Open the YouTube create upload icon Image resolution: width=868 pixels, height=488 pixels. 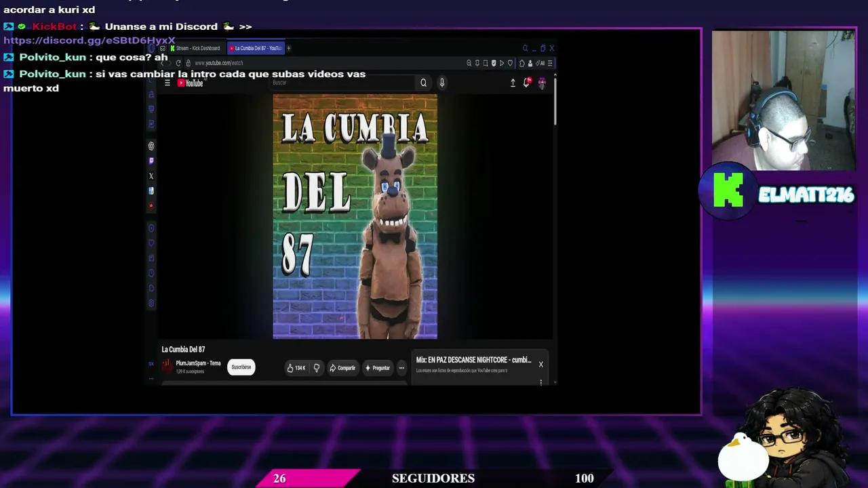(513, 83)
